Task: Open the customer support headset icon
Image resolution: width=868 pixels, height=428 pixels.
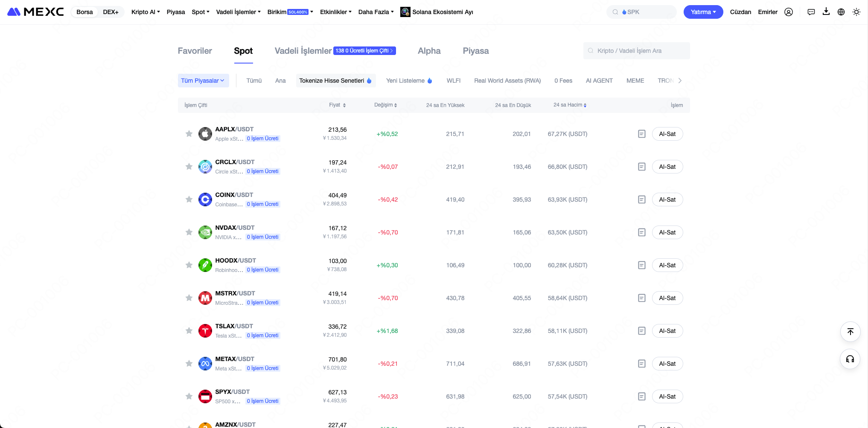Action: tap(850, 359)
